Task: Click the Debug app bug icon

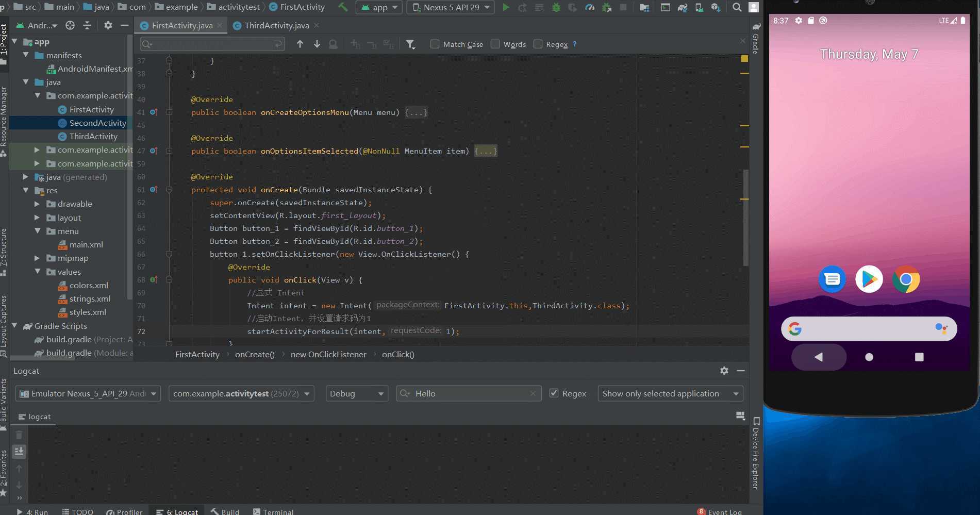Action: [556, 7]
